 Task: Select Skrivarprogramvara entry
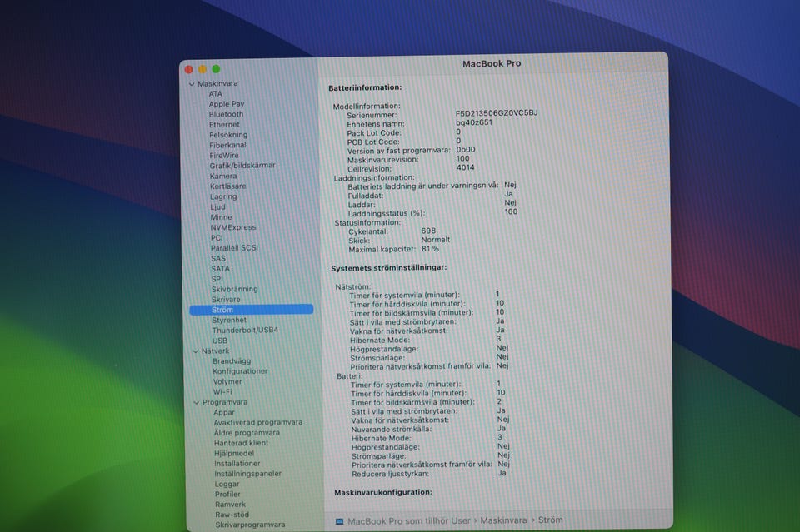click(x=250, y=525)
